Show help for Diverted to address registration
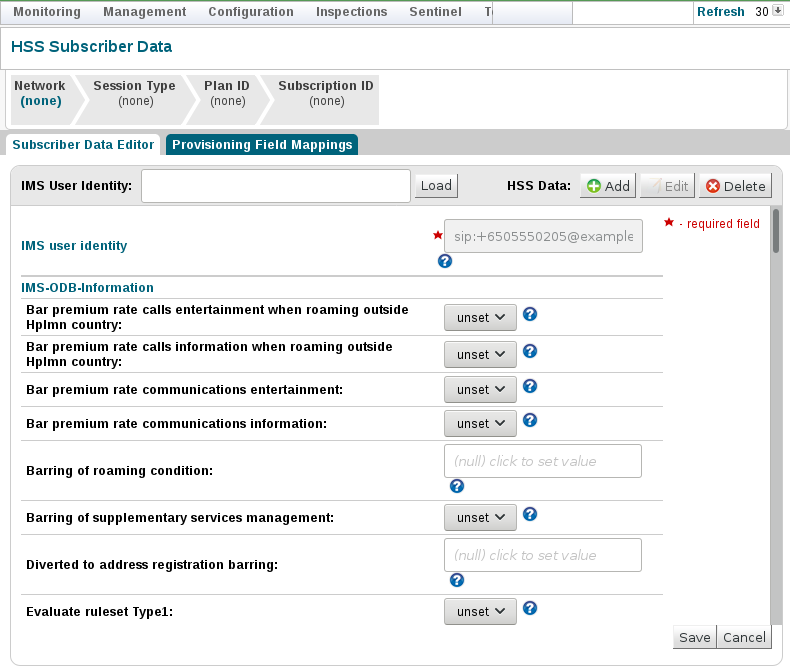 [456, 580]
